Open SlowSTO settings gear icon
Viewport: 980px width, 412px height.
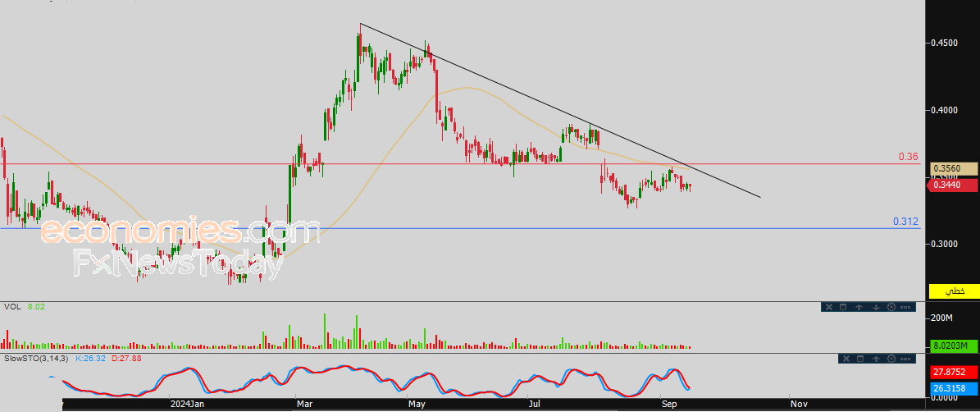tap(891, 359)
